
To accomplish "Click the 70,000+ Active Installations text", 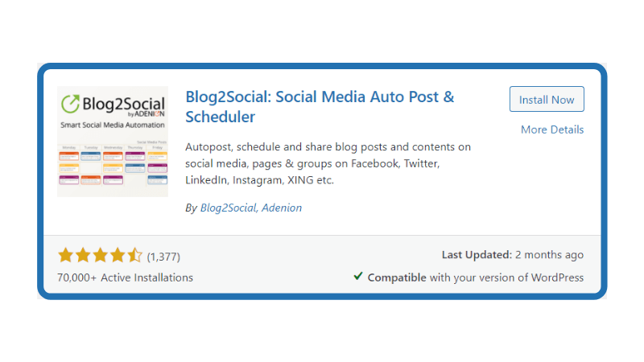I will pyautogui.click(x=125, y=278).
